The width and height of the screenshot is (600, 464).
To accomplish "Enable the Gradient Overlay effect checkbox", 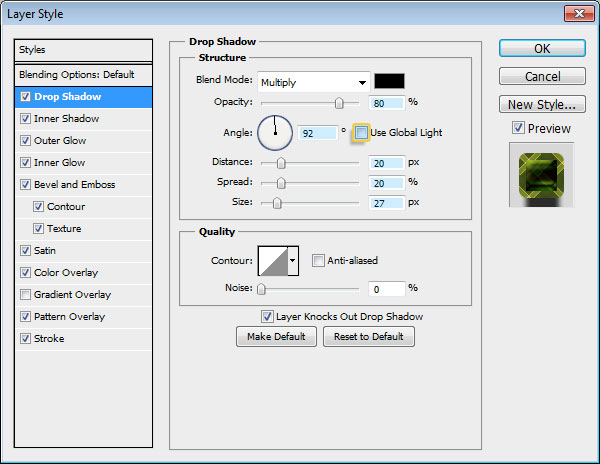I will click(25, 295).
